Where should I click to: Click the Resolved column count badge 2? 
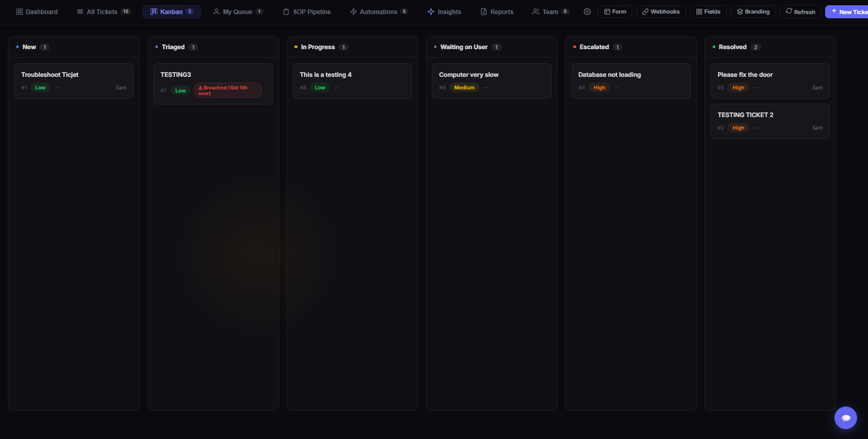pyautogui.click(x=756, y=47)
